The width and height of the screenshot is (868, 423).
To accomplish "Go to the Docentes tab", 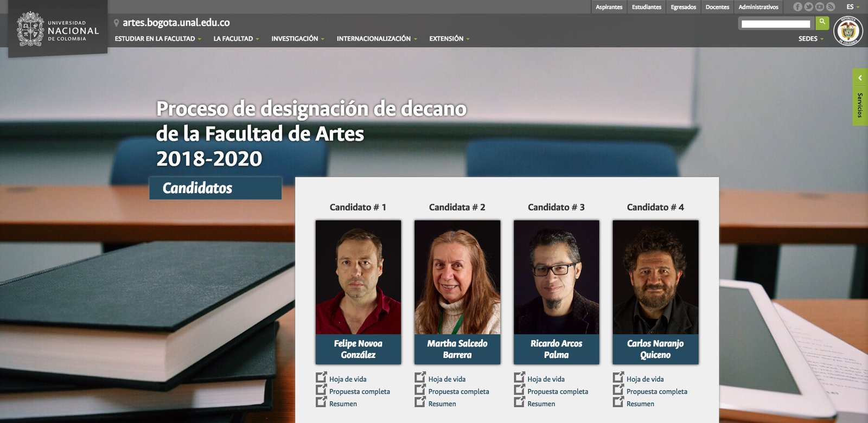I will point(717,7).
